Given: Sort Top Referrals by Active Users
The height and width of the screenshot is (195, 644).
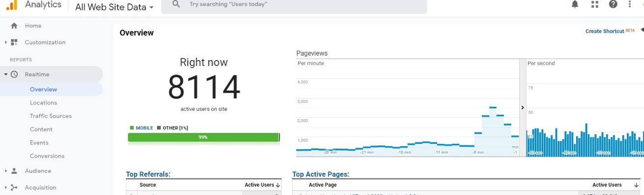Looking at the screenshot, I should pos(263,185).
